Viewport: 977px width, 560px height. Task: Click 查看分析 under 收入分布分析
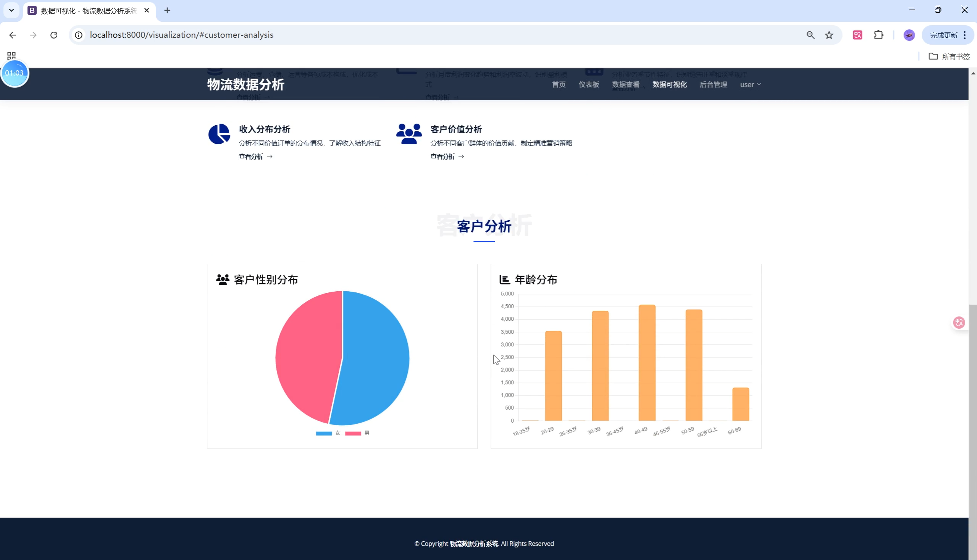point(256,157)
